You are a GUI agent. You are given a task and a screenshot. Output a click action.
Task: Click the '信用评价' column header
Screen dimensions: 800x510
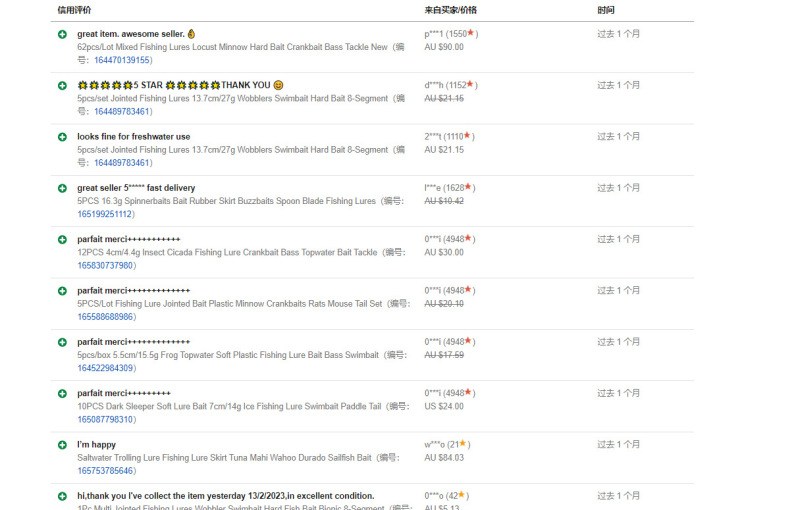point(74,10)
